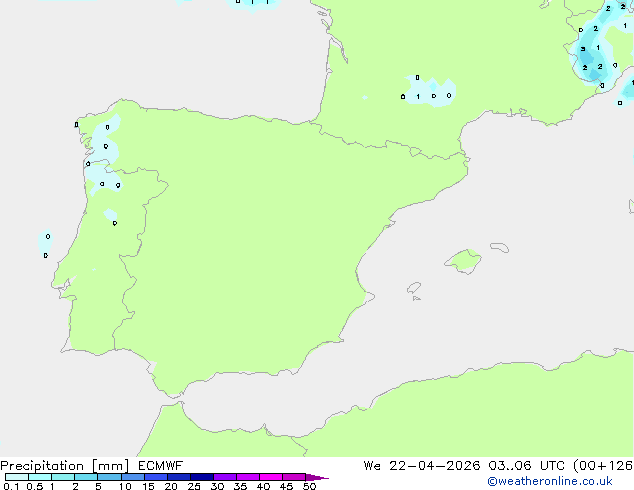The width and height of the screenshot is (634, 490).
Task: Click the "40" legend scale label
Action: 263,486
